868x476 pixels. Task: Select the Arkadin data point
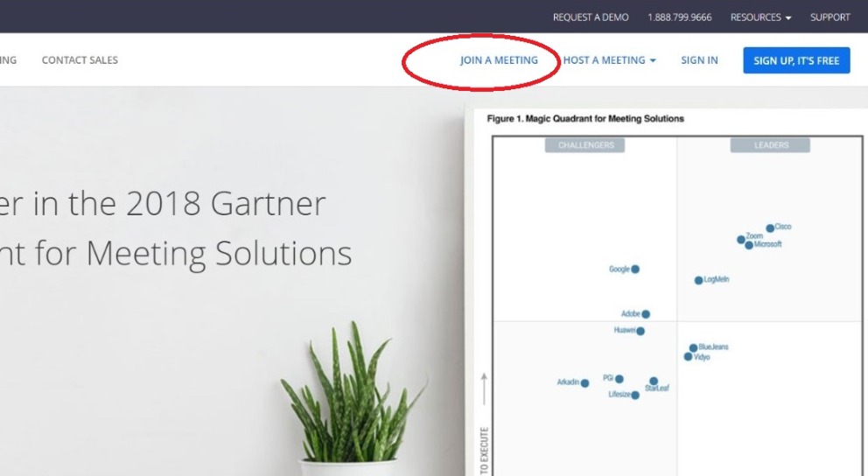pos(584,383)
